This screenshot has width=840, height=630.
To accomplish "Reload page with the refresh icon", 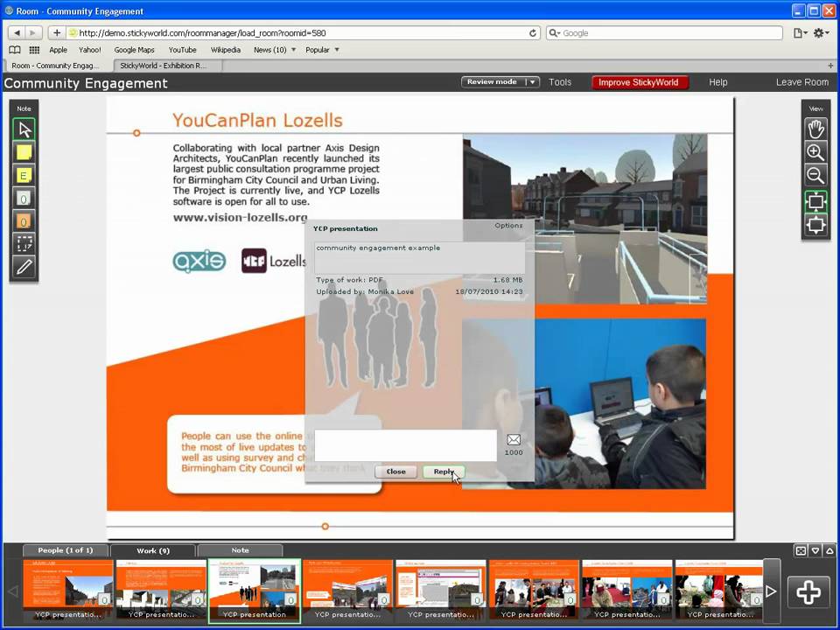I will click(533, 33).
